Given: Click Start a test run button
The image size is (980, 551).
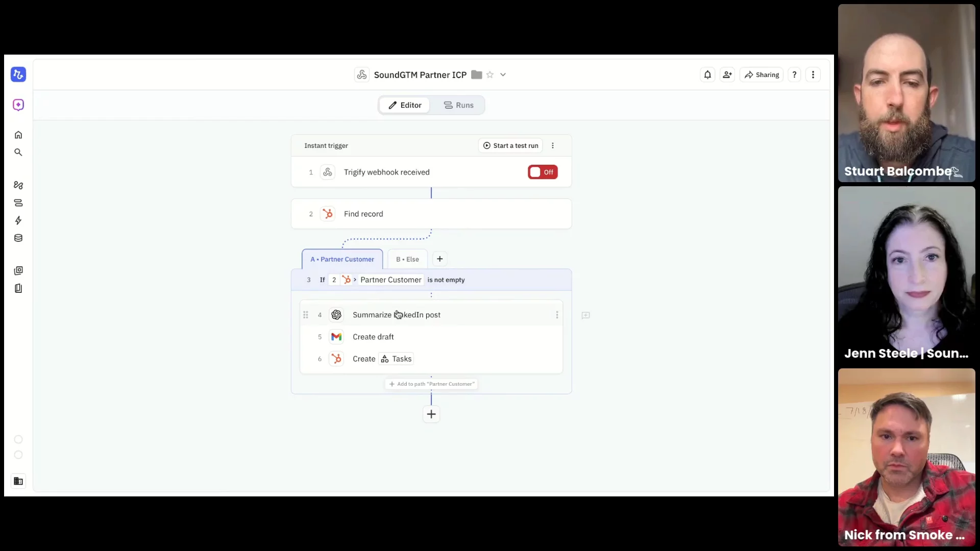Looking at the screenshot, I should [x=510, y=146].
